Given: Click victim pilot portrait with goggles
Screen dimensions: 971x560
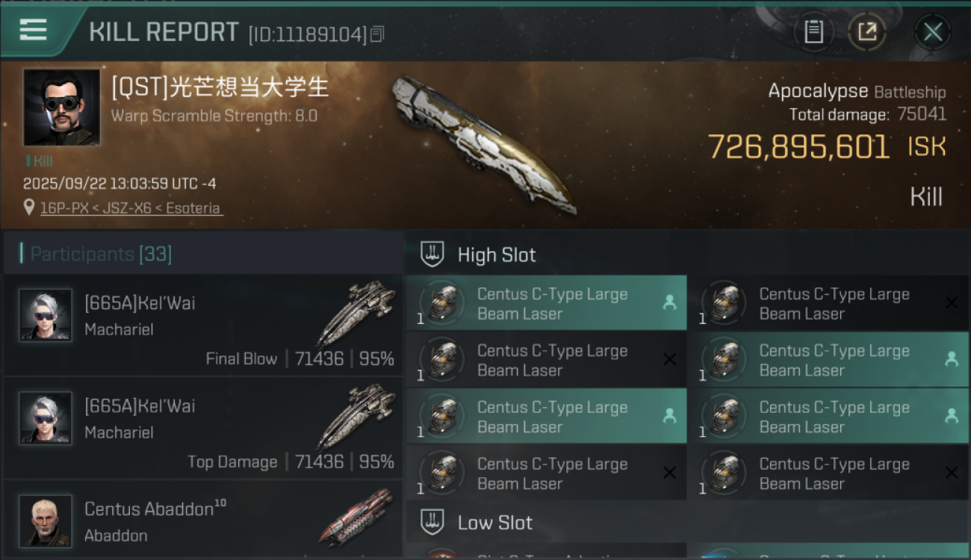Looking at the screenshot, I should pyautogui.click(x=61, y=108).
